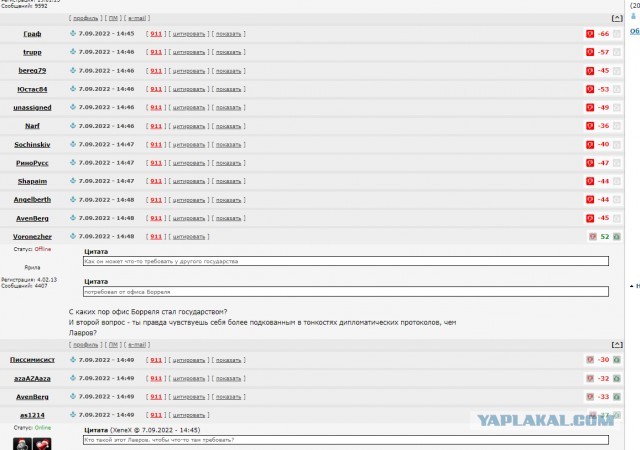Upvote Voronezher's post with green icon
Screen dimensions: 640x450
617,237
